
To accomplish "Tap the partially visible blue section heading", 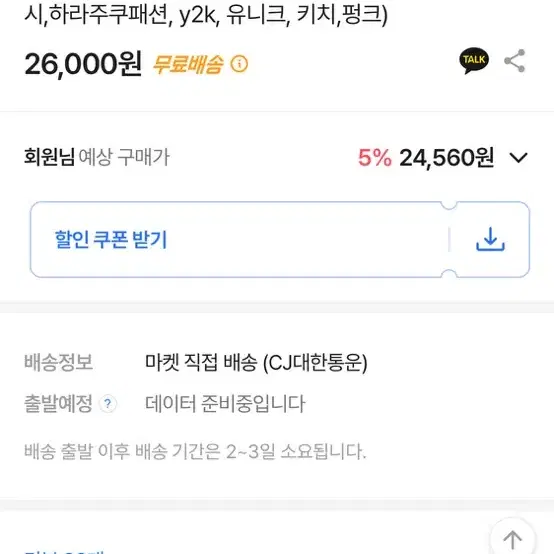I will tap(64, 551).
